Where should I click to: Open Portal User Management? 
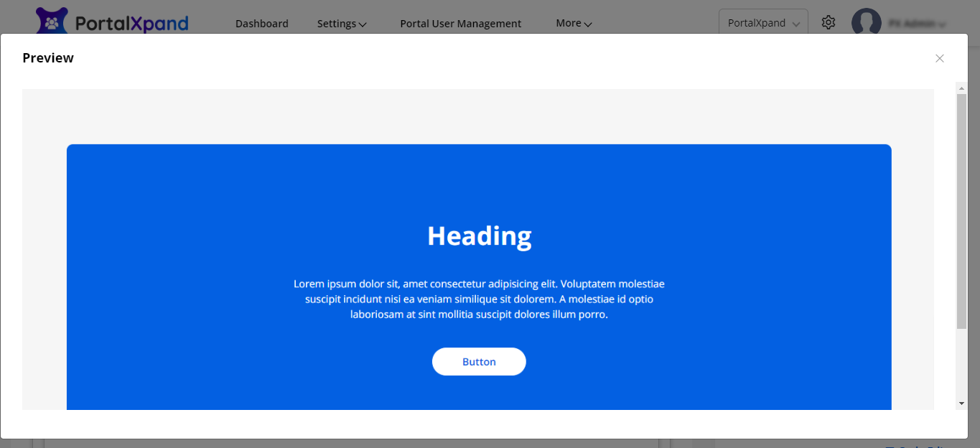pyautogui.click(x=460, y=24)
